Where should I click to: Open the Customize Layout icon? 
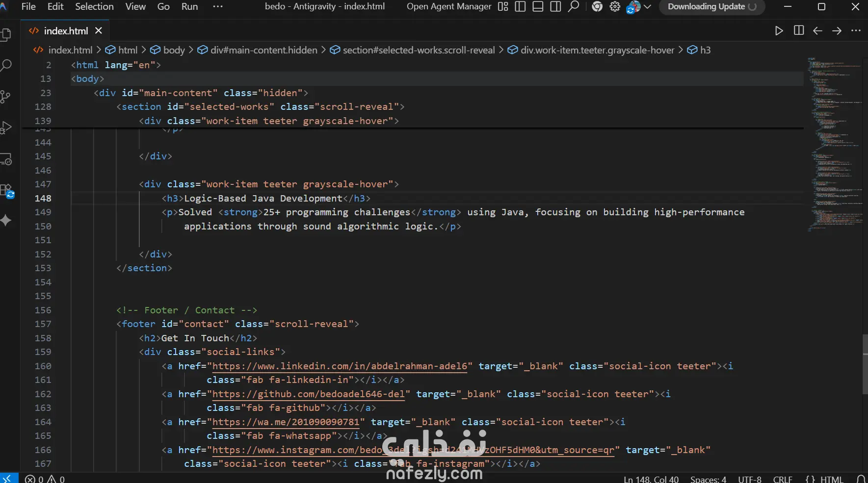click(503, 6)
